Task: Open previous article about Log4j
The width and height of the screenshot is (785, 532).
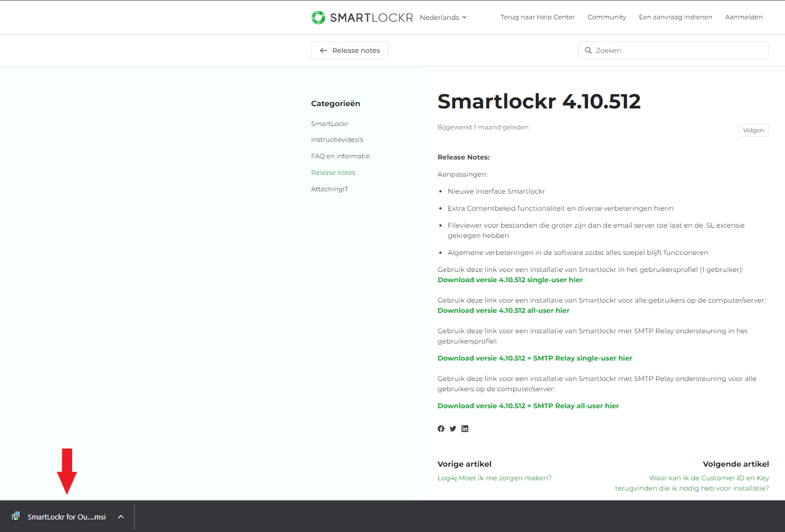Action: pos(494,478)
